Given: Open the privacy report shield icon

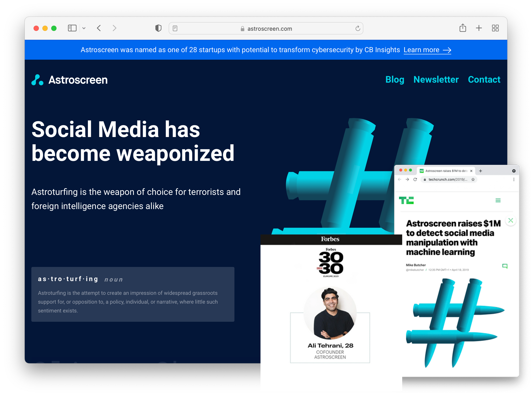Looking at the screenshot, I should (158, 28).
